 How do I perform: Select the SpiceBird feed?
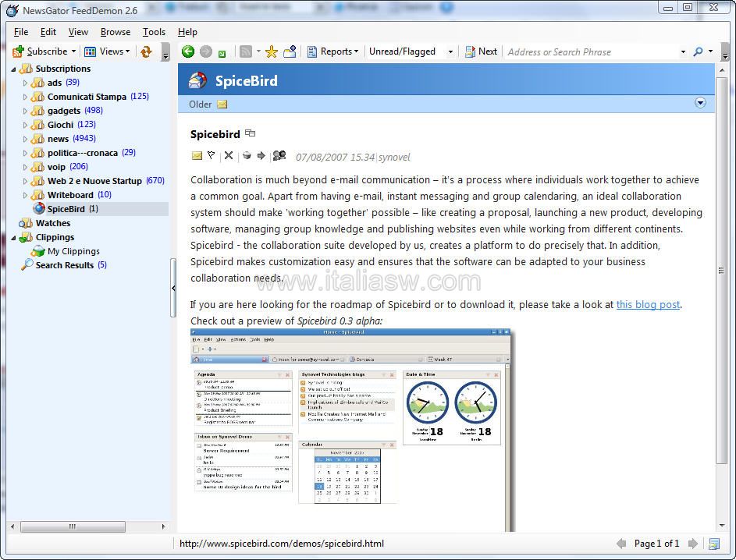66,209
